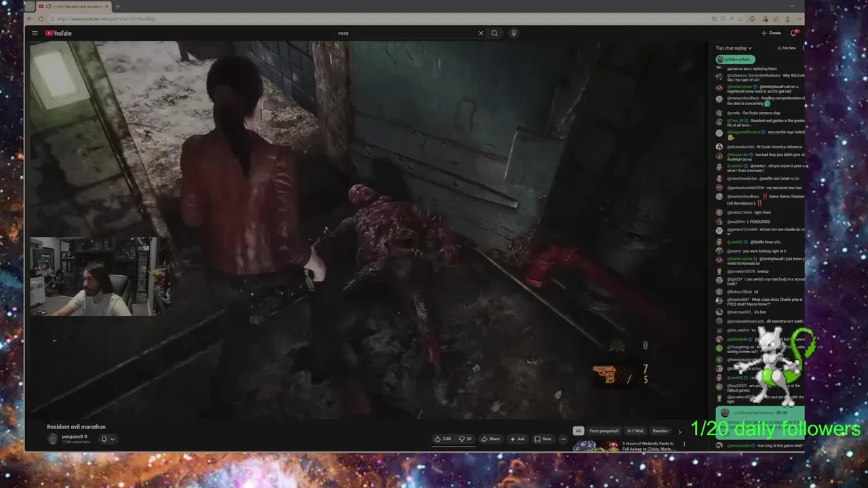Open the penguinz0 channel name link
Image resolution: width=868 pixels, height=488 pixels.
[x=73, y=436]
